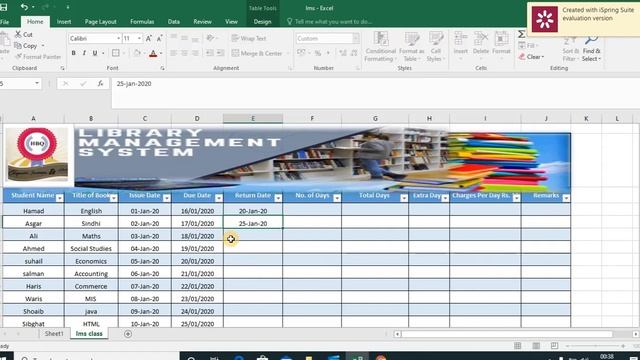640x360 pixels.
Task: Select the Return Date cell 20-Jan-20
Action: [x=253, y=211]
